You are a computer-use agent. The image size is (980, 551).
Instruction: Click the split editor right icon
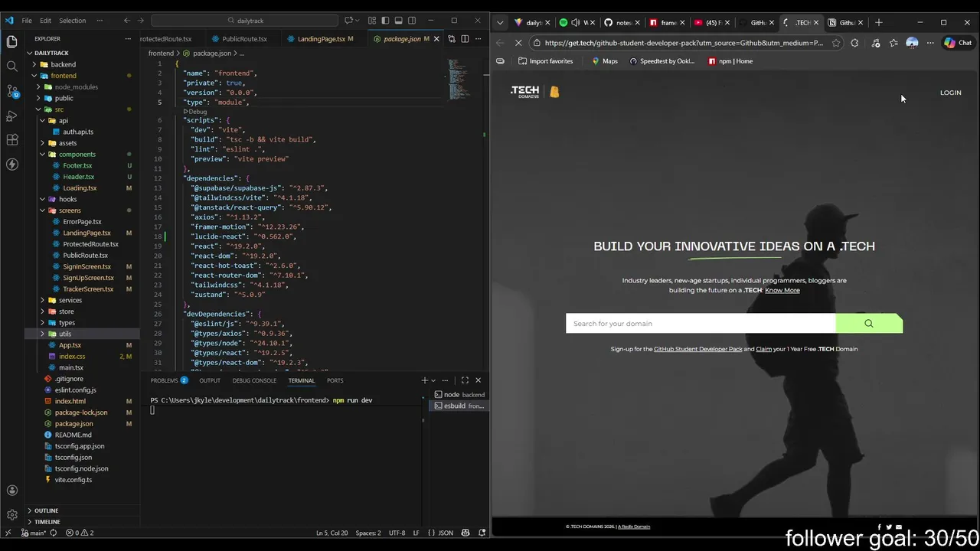coord(464,39)
